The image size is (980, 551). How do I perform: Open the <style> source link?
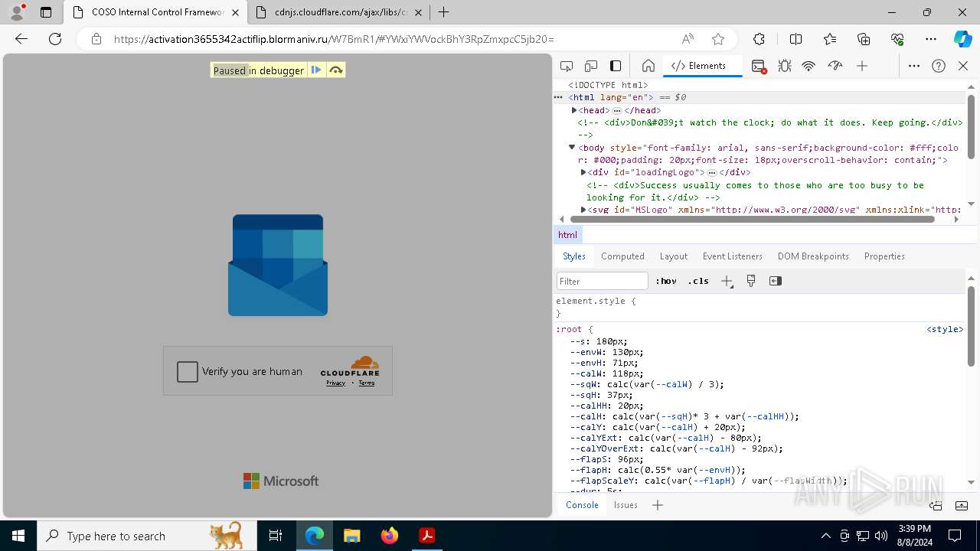click(x=945, y=329)
